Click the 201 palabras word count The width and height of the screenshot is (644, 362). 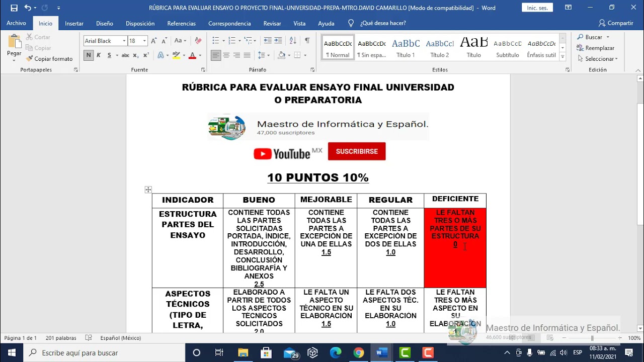(61, 338)
